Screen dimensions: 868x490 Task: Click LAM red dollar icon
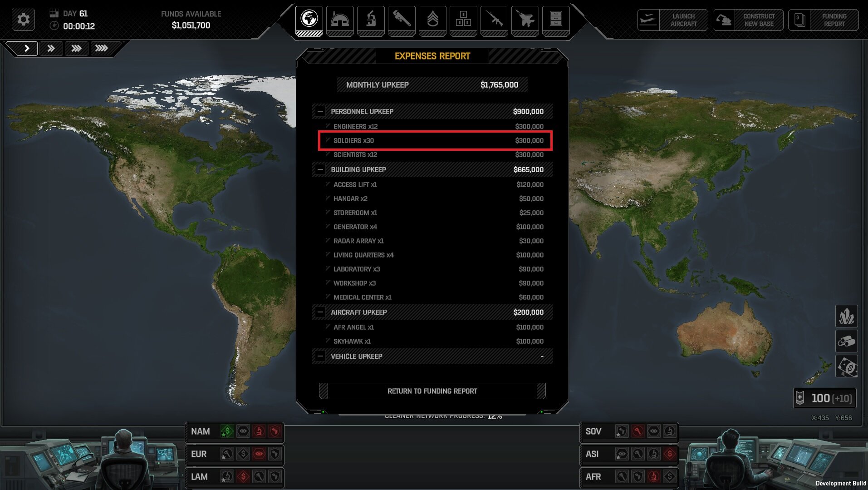(243, 476)
